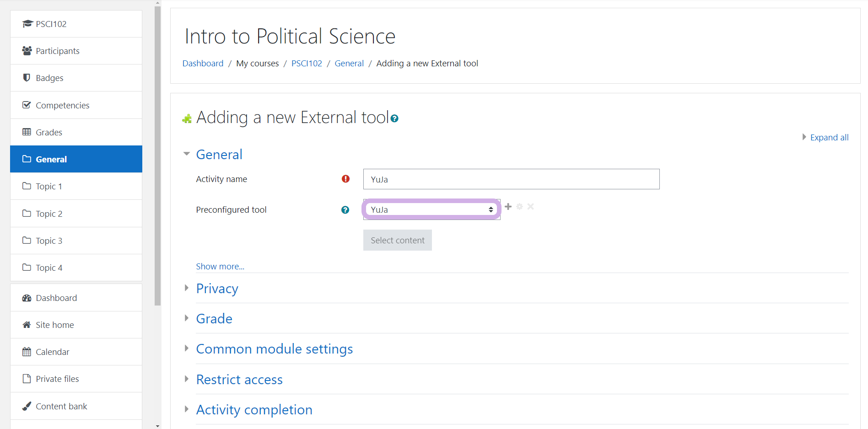868x429 pixels.
Task: Expand the Privacy section
Action: (217, 289)
